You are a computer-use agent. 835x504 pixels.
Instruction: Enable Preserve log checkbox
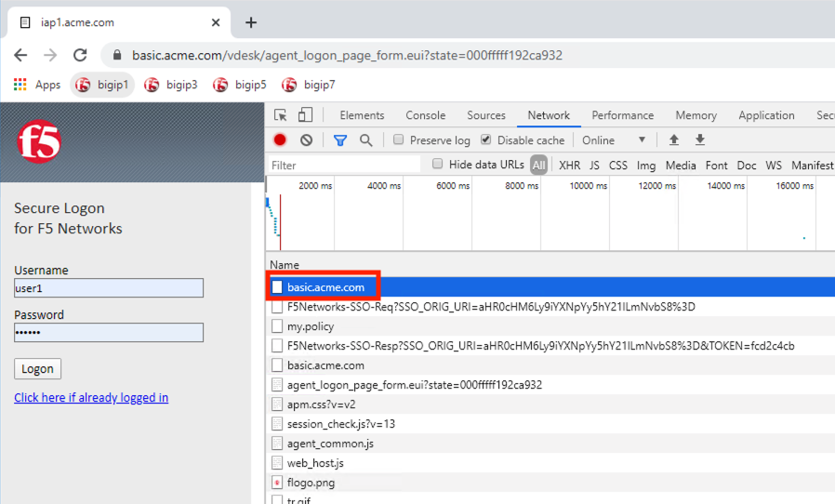[398, 139]
